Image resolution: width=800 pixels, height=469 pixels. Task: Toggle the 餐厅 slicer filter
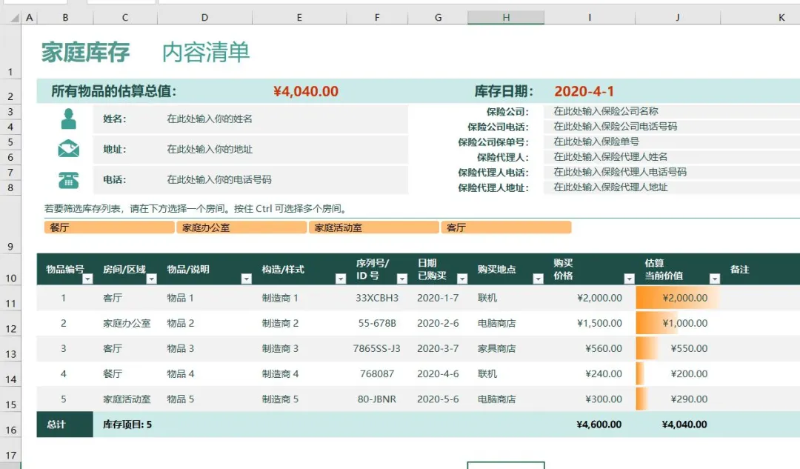pos(108,228)
